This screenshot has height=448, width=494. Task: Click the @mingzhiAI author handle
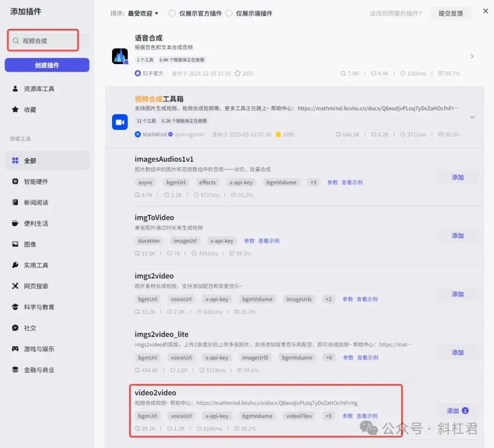[189, 134]
